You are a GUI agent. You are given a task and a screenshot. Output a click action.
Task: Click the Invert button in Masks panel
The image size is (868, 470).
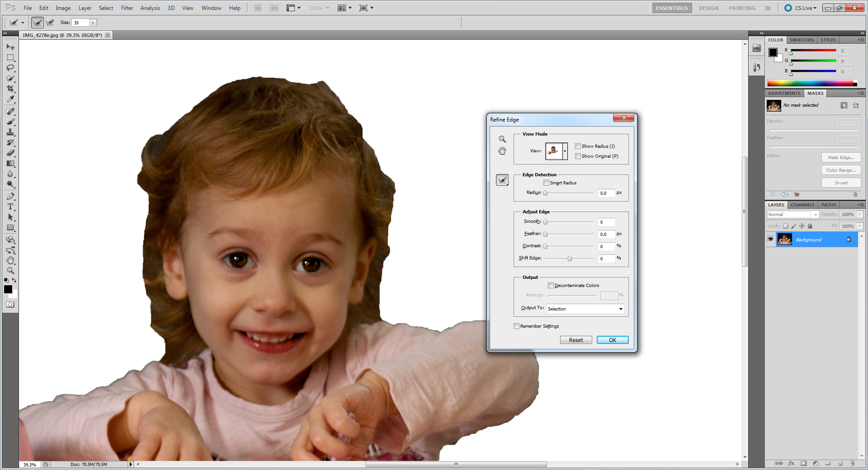[x=841, y=183]
